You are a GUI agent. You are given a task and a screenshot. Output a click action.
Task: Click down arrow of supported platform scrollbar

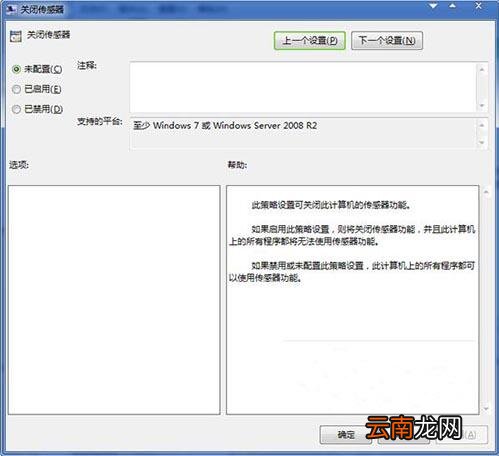(x=482, y=142)
